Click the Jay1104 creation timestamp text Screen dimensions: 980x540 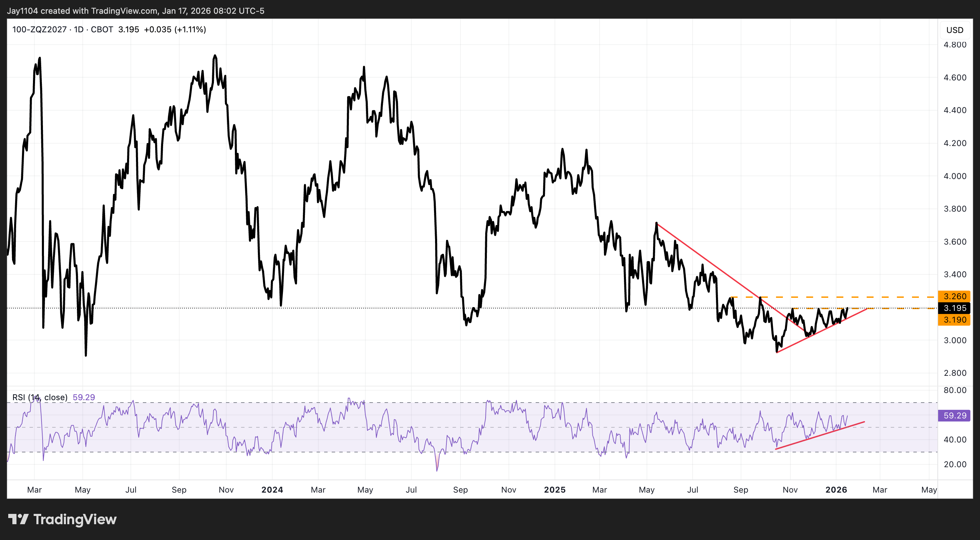[x=137, y=11]
